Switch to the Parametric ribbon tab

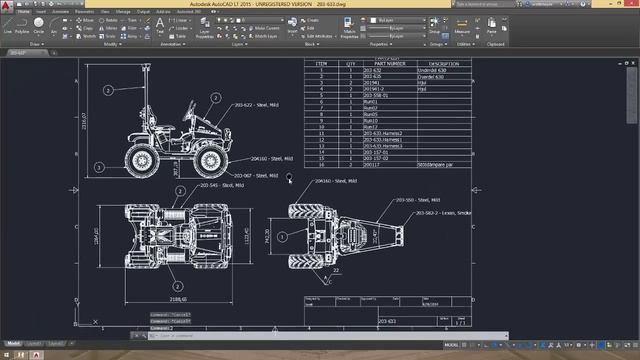[x=84, y=12]
